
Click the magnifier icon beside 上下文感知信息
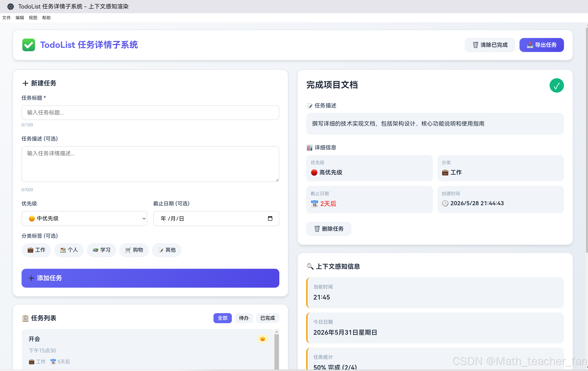[310, 266]
